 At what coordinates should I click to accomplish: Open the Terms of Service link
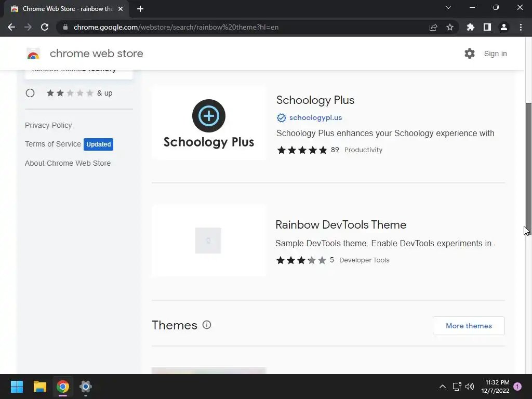(x=53, y=144)
